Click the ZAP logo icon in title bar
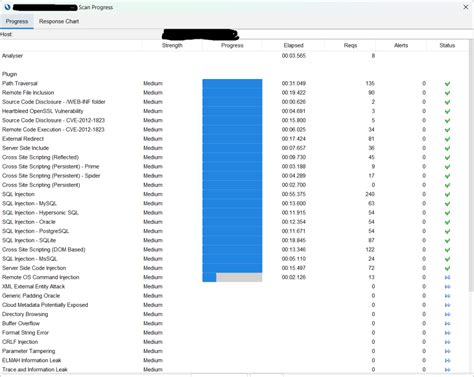Viewport: 474px width, 377px height. coord(7,7)
